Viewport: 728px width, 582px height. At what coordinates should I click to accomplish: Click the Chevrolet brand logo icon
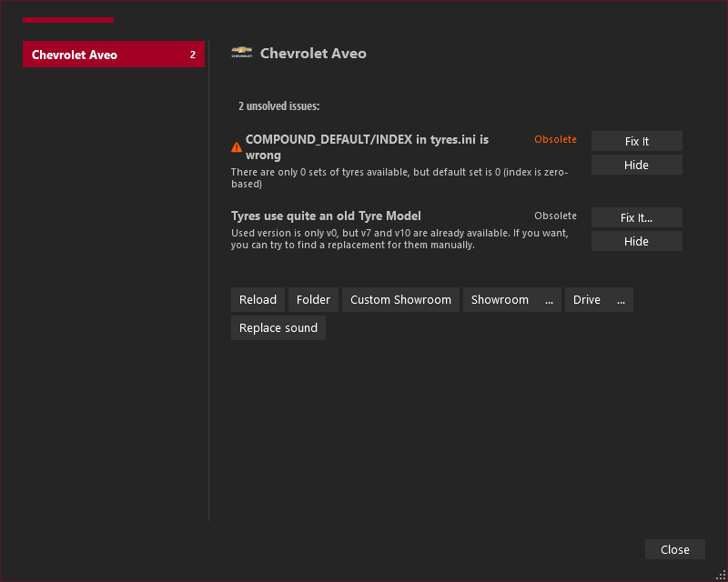[242, 52]
